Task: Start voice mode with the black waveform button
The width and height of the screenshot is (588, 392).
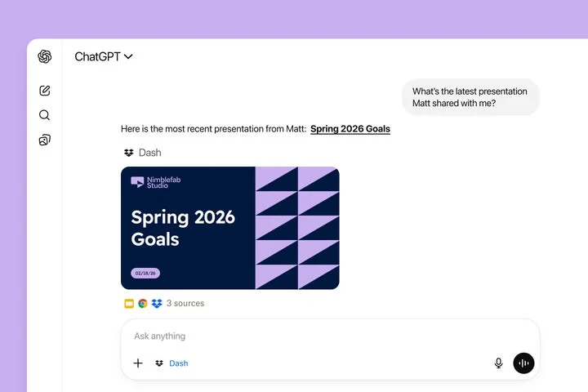Action: 523,363
